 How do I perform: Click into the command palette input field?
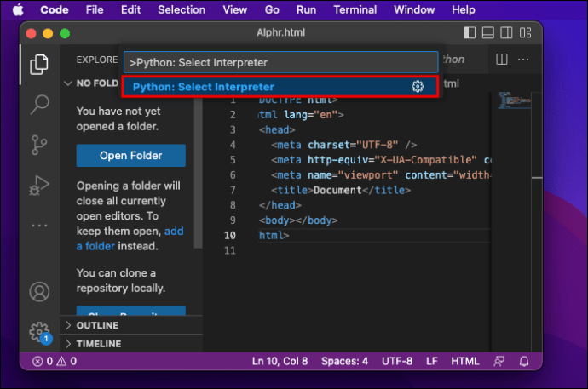[281, 62]
